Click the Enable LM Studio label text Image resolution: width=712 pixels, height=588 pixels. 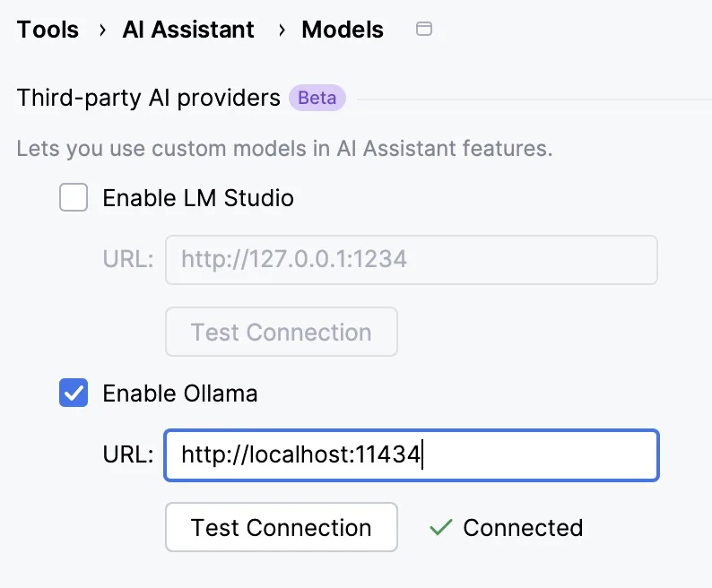(x=198, y=197)
